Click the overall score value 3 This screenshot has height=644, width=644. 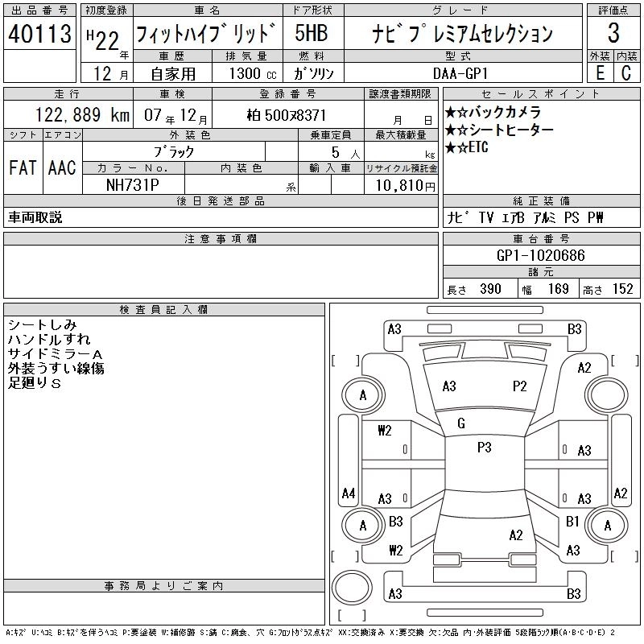tap(613, 34)
